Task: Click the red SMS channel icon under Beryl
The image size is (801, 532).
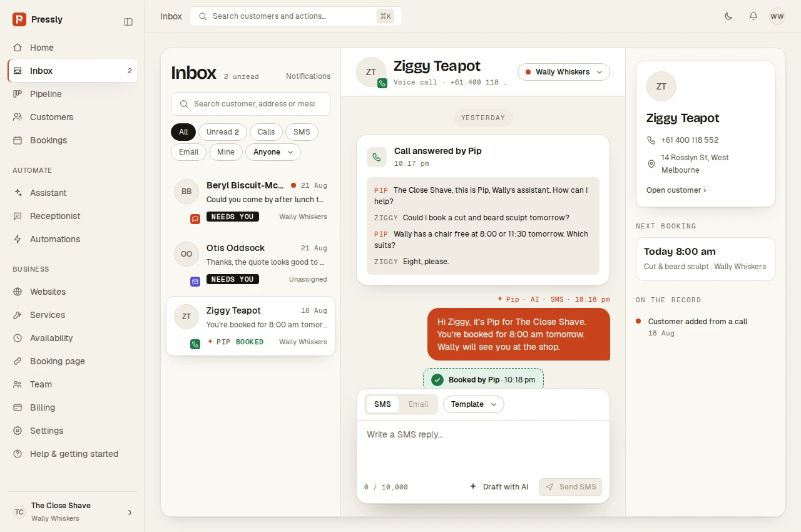Action: pyautogui.click(x=195, y=219)
